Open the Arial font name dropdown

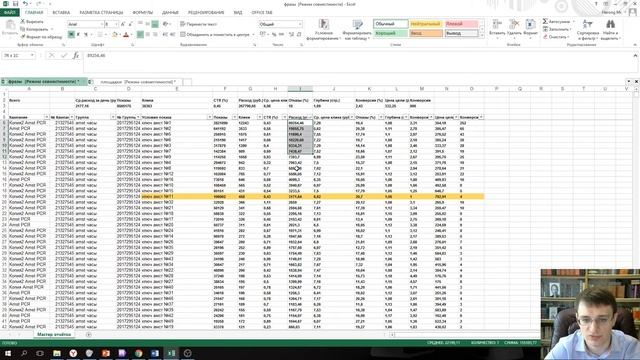102,24
